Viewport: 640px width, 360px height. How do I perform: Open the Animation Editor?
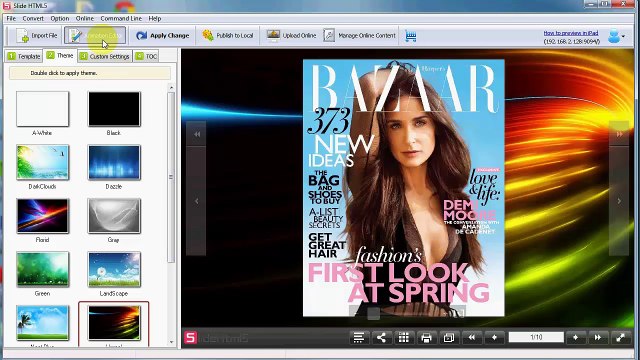pos(95,36)
